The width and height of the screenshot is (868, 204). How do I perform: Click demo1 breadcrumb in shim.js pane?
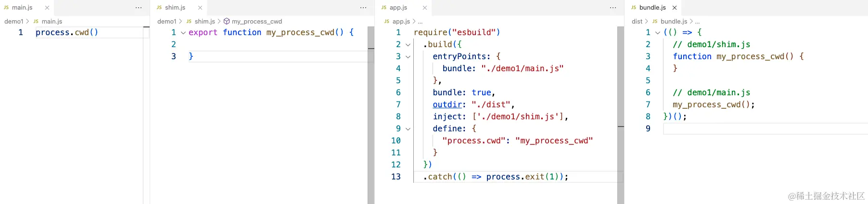tap(166, 22)
